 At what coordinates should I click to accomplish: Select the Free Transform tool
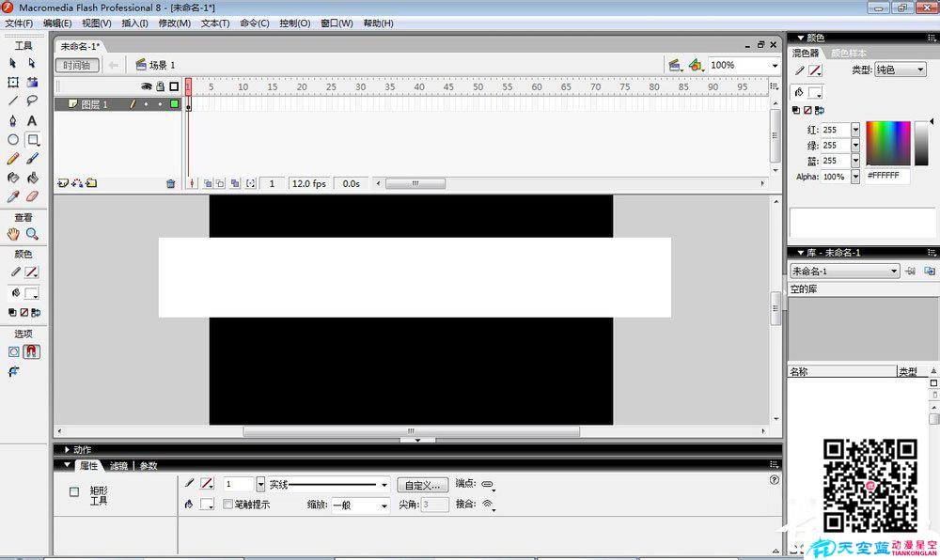(x=12, y=82)
